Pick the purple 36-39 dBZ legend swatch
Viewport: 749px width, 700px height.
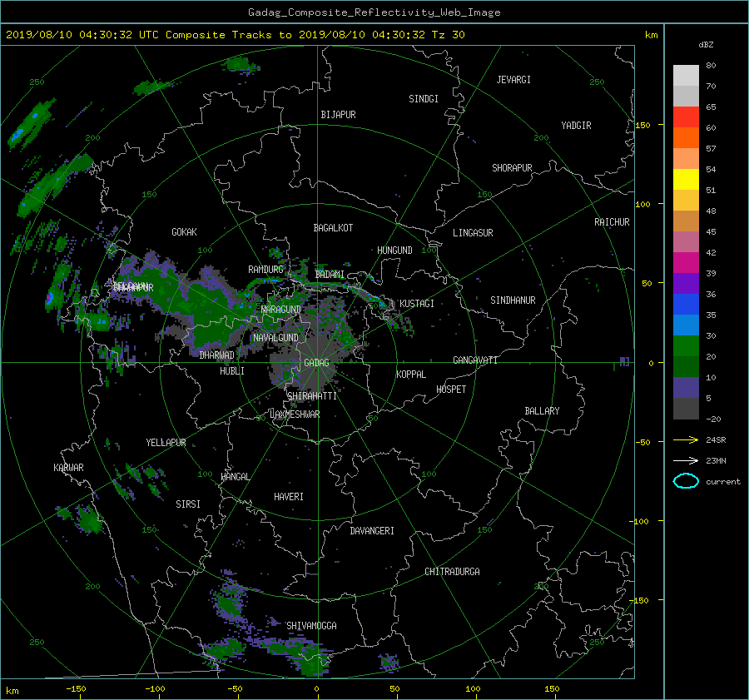[x=686, y=283]
